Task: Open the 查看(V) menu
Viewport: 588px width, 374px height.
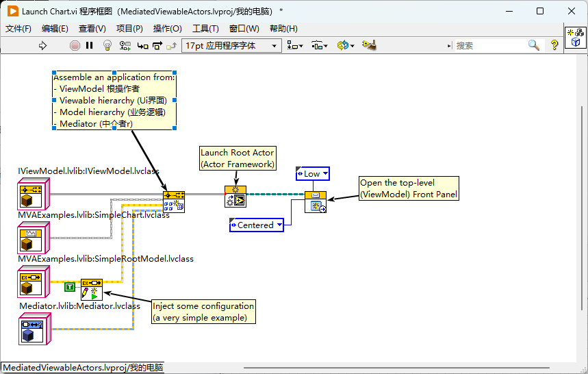Action: pyautogui.click(x=92, y=29)
